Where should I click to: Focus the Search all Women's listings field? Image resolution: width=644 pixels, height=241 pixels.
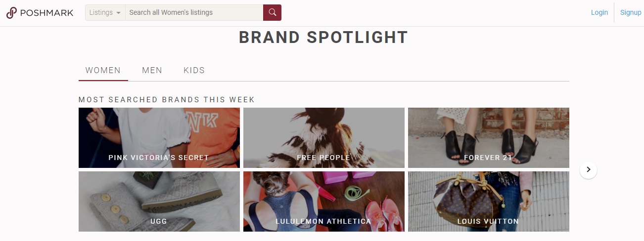[194, 12]
